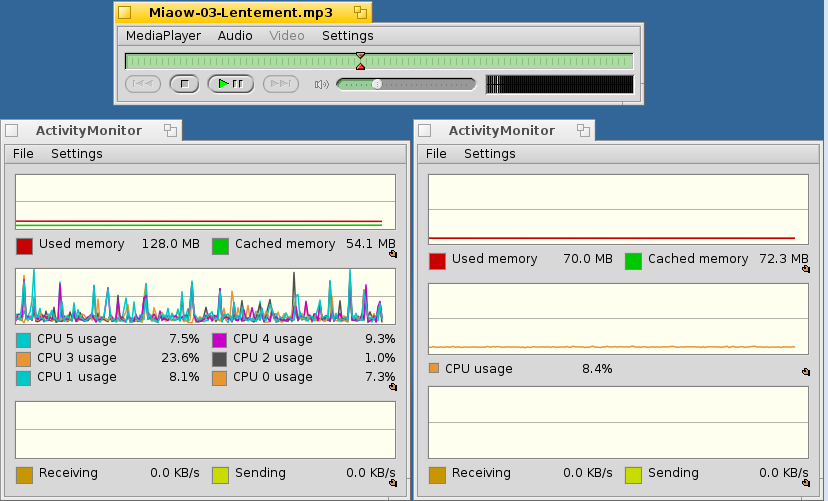The height and width of the screenshot is (501, 828).
Task: Skip to previous track in MediaPlayer
Action: pyautogui.click(x=143, y=84)
